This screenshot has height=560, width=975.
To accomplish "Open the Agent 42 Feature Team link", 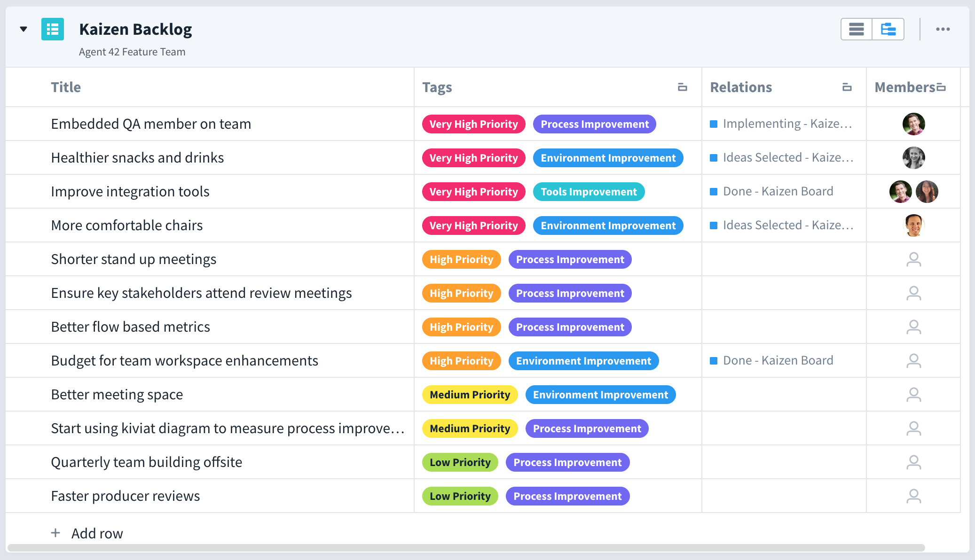I will pos(132,52).
